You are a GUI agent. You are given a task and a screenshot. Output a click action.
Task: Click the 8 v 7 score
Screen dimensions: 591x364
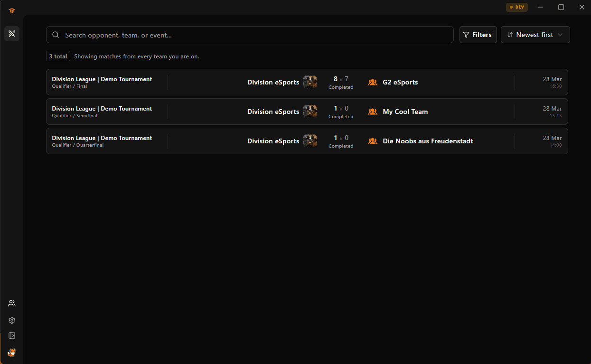click(x=341, y=79)
